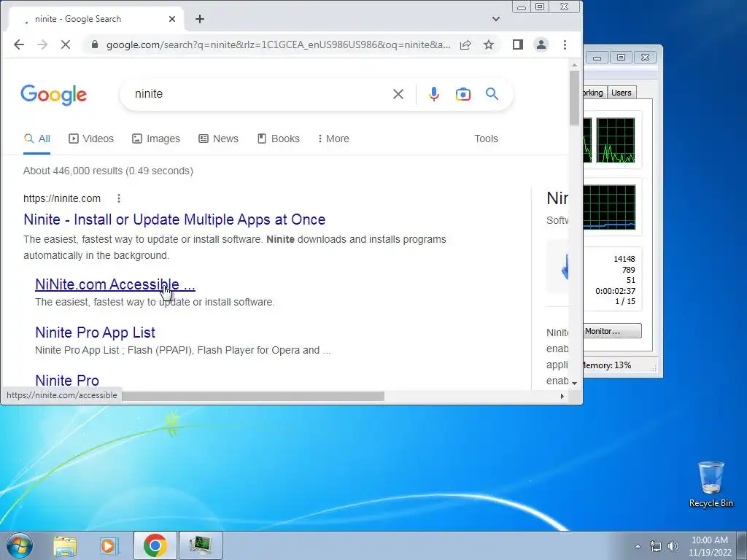This screenshot has width=747, height=560.
Task: Select Users tab in Task Manager
Action: coord(622,93)
